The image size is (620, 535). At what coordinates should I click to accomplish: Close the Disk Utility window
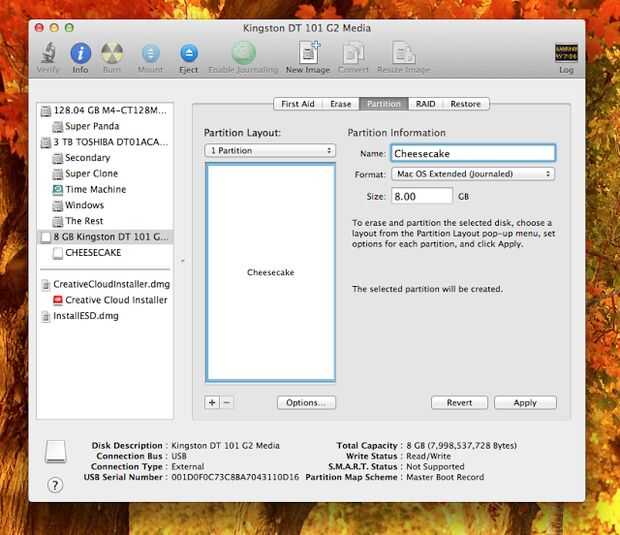pyautogui.click(x=39, y=28)
